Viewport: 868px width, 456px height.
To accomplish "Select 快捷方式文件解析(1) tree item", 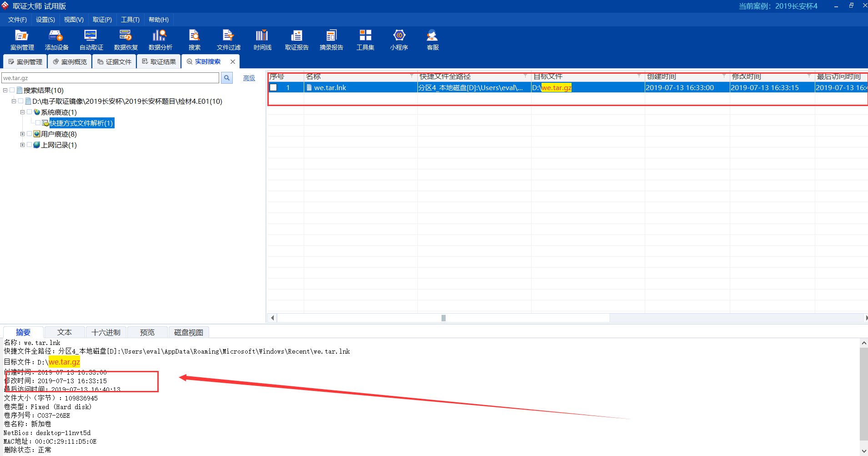I will point(82,123).
